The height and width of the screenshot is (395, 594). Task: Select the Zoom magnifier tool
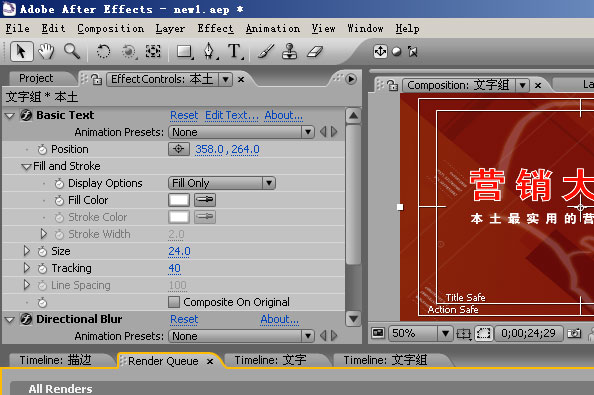click(72, 52)
